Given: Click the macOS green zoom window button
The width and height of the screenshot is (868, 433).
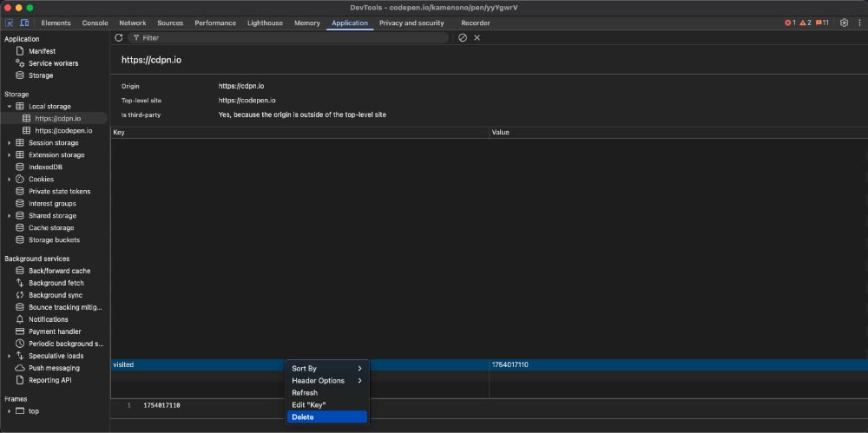Looking at the screenshot, I should click(30, 8).
